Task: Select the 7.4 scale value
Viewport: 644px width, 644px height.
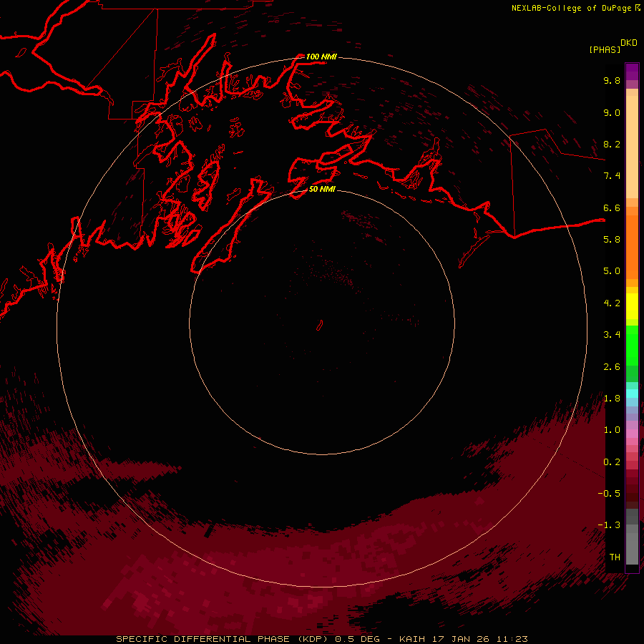Action: click(612, 176)
